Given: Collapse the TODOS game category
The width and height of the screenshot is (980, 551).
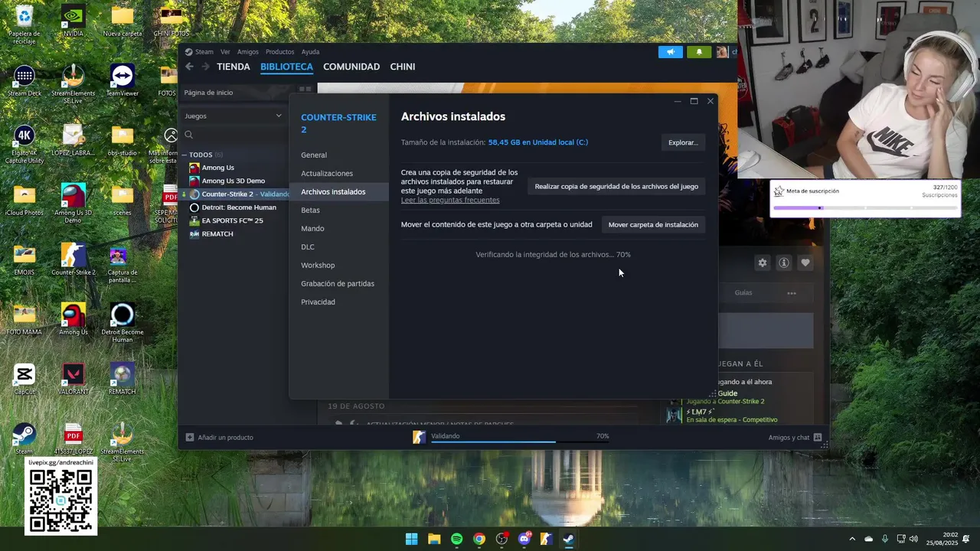Looking at the screenshot, I should 185,155.
